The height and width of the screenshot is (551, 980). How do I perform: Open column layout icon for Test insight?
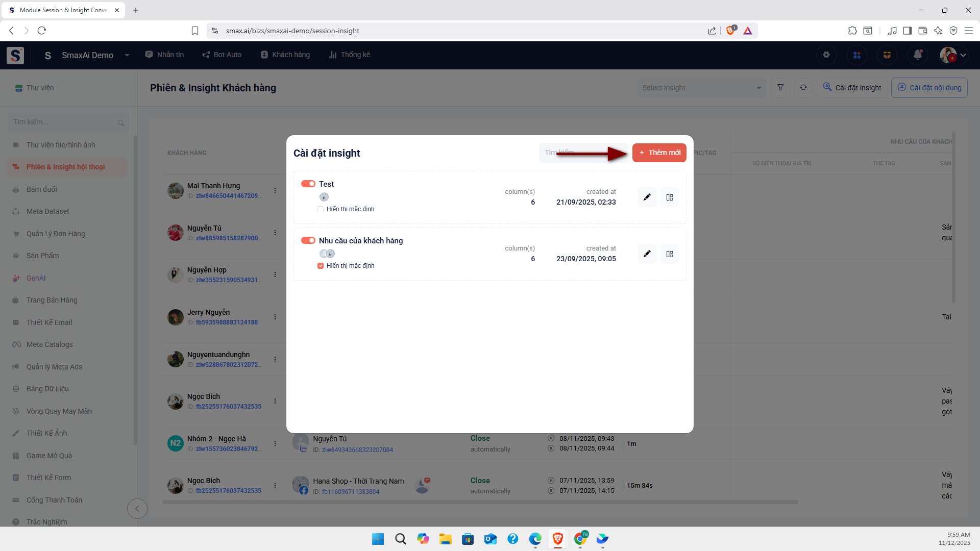(670, 197)
